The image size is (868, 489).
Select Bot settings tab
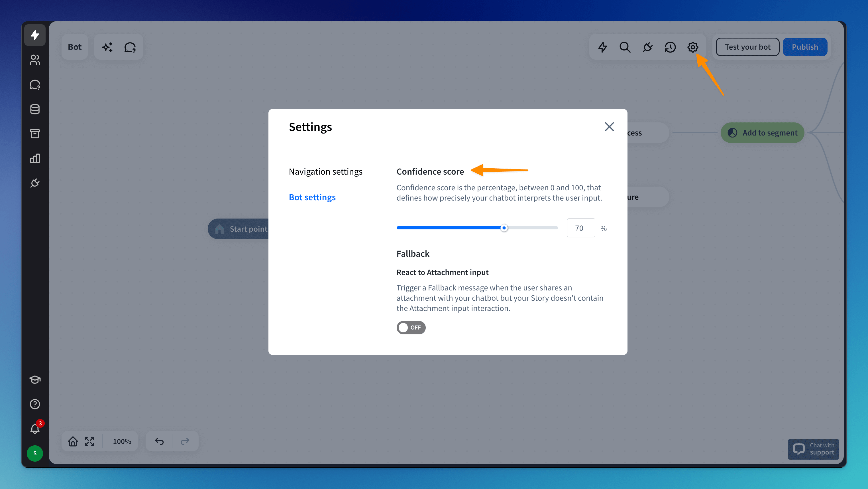pyautogui.click(x=312, y=197)
